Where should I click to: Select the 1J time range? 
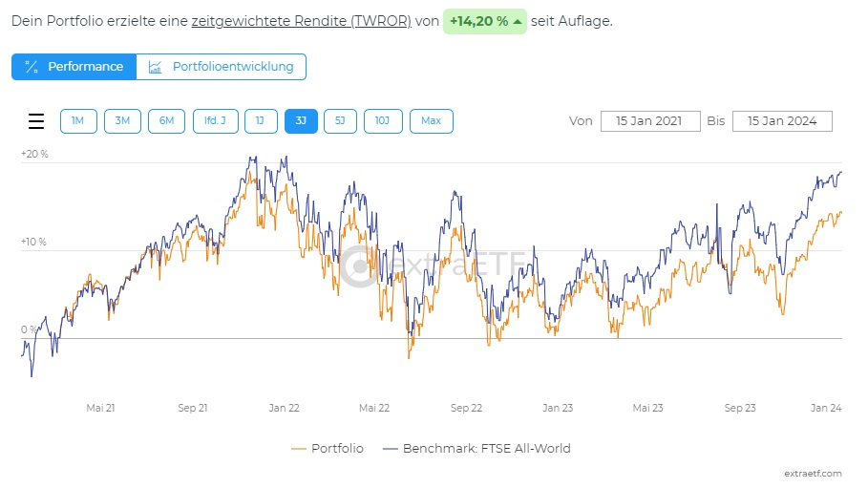[x=261, y=121]
